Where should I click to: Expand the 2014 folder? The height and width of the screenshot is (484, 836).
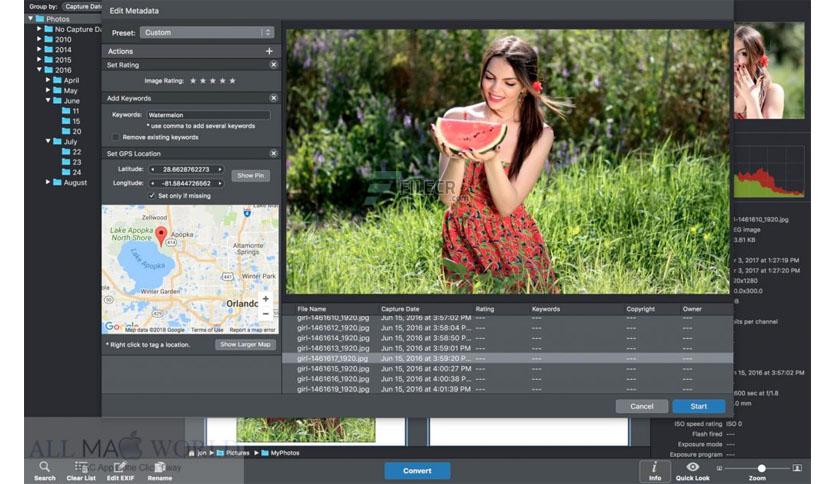39,49
